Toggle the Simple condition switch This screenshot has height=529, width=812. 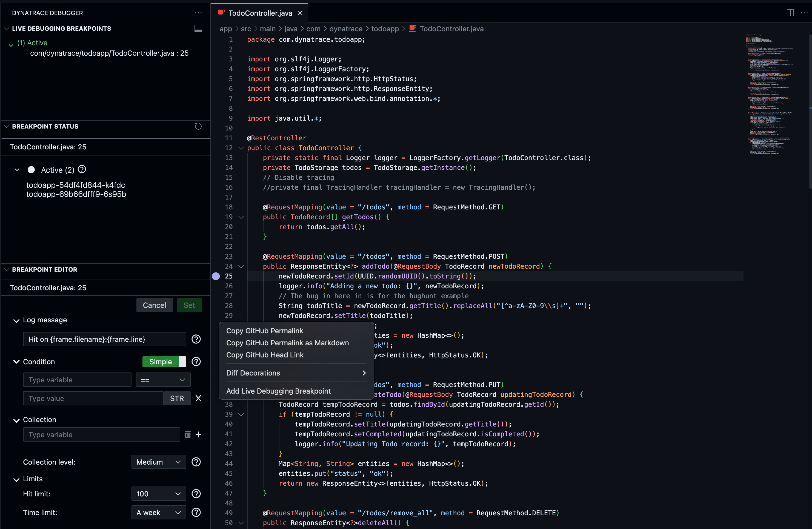164,362
